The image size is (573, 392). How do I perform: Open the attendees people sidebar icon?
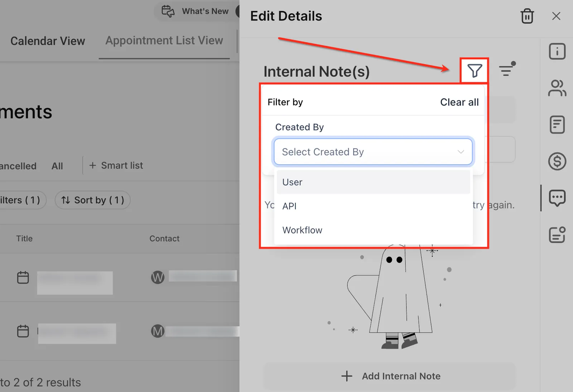[557, 88]
